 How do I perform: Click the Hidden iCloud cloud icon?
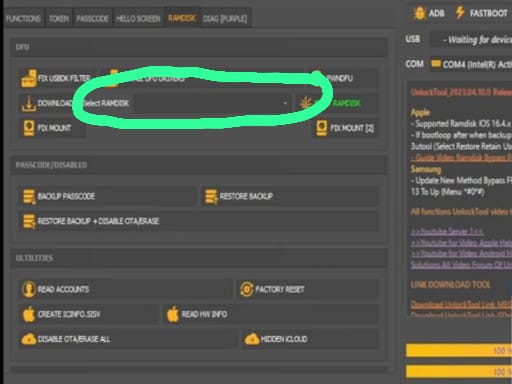tap(252, 339)
